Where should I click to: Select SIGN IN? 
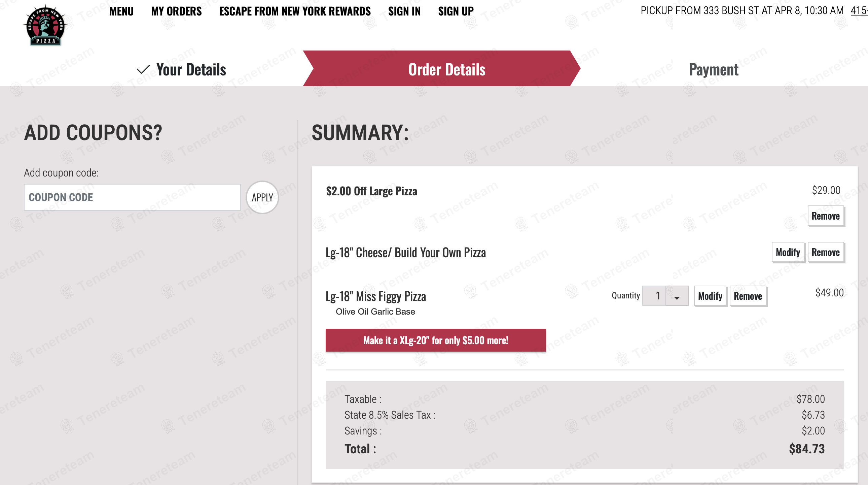404,11
